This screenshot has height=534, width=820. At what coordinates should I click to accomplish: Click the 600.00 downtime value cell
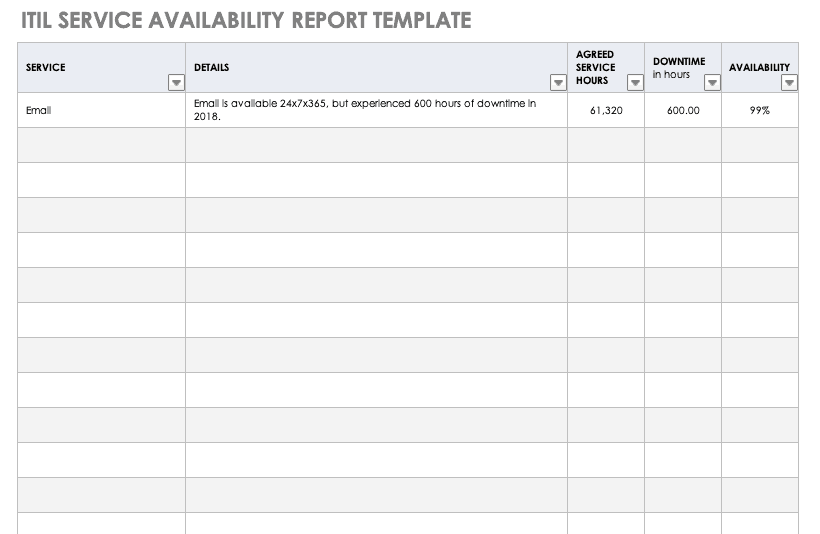(x=683, y=110)
